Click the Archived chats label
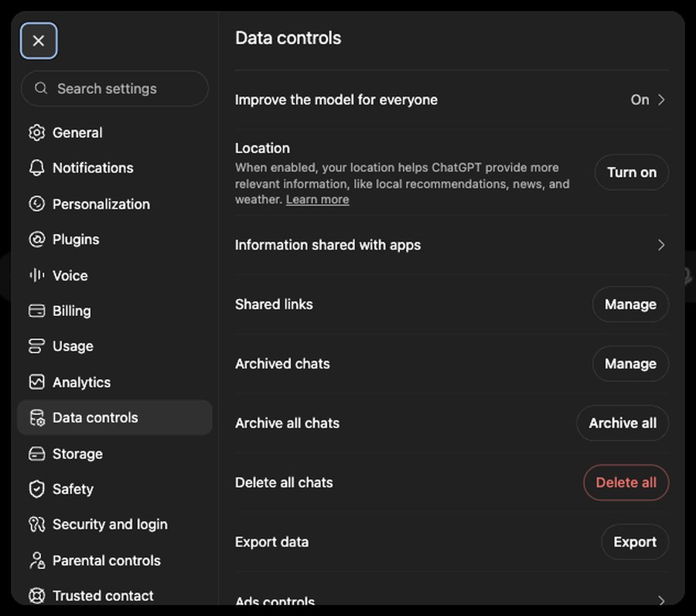 click(282, 364)
